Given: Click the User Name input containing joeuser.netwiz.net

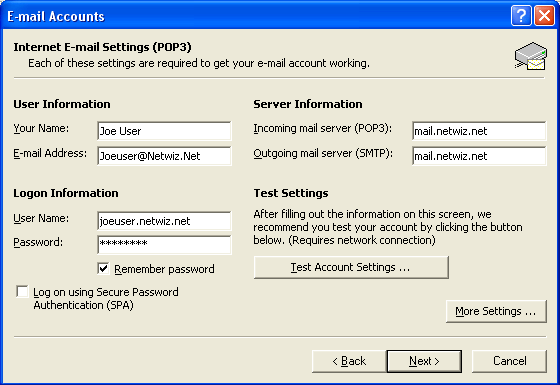Looking at the screenshot, I should tap(164, 221).
